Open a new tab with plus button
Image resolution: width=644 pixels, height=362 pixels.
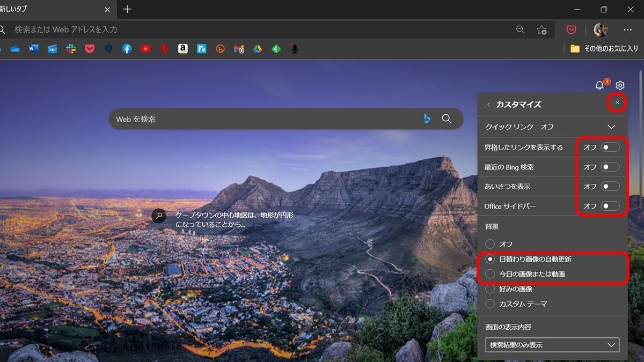[127, 9]
